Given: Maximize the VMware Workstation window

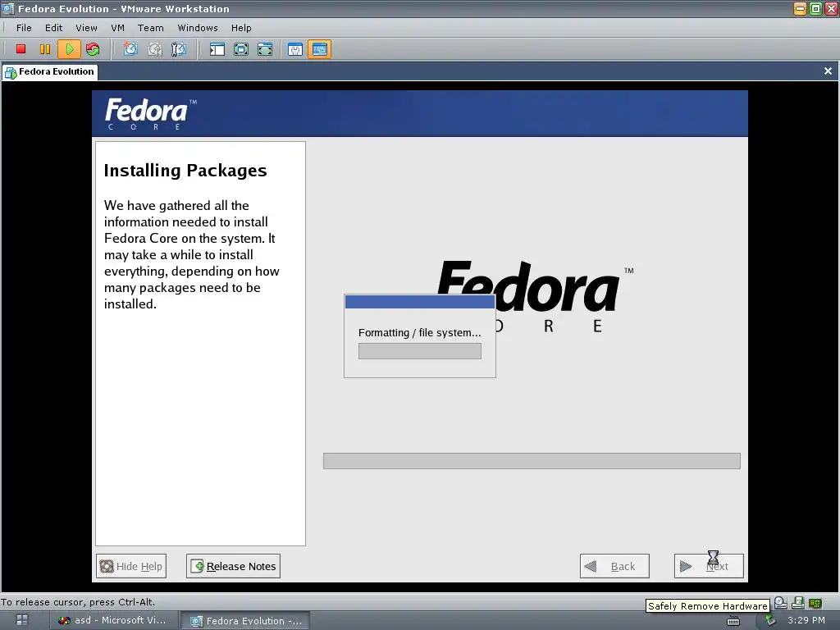Looking at the screenshot, I should pos(815,8).
